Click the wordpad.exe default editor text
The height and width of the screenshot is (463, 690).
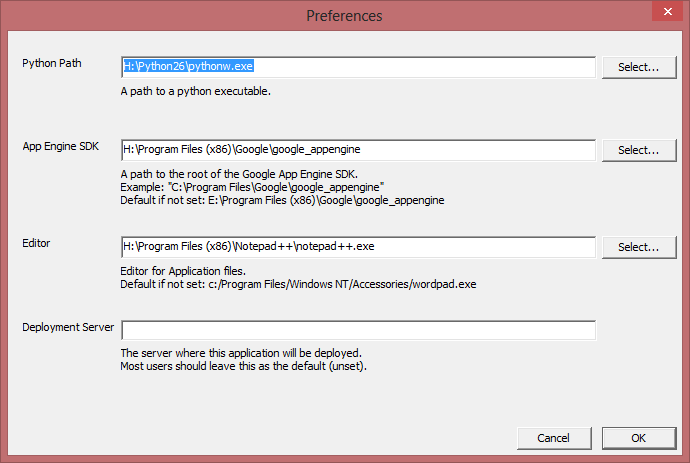[298, 284]
